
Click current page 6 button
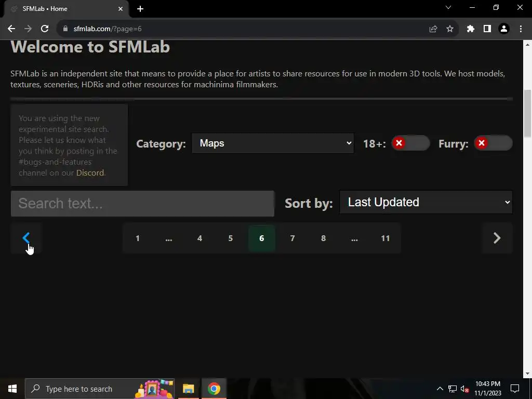262,238
